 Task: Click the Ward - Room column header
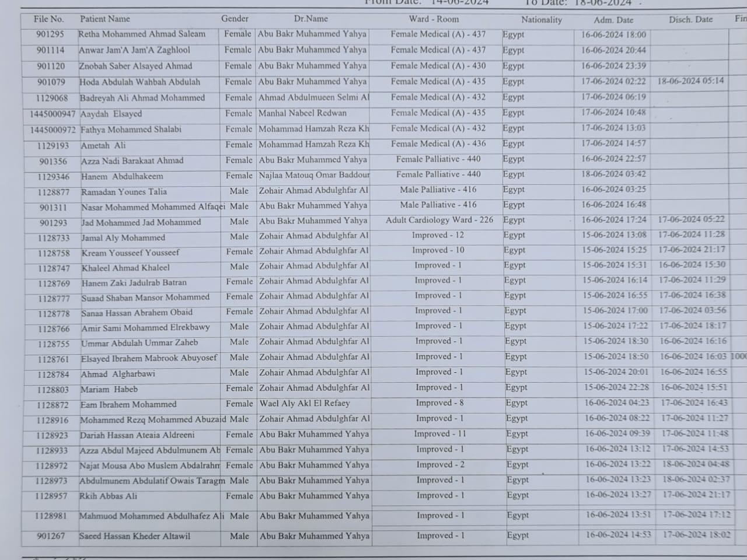pyautogui.click(x=434, y=19)
